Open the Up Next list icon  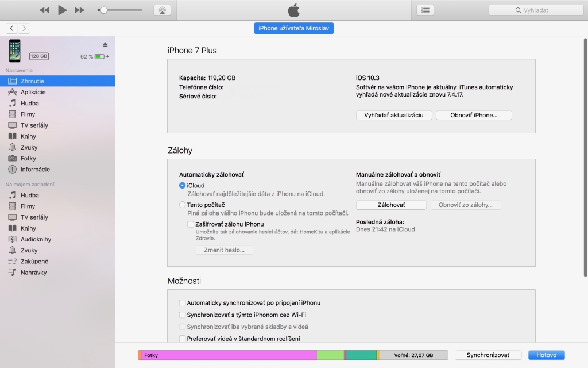(425, 10)
